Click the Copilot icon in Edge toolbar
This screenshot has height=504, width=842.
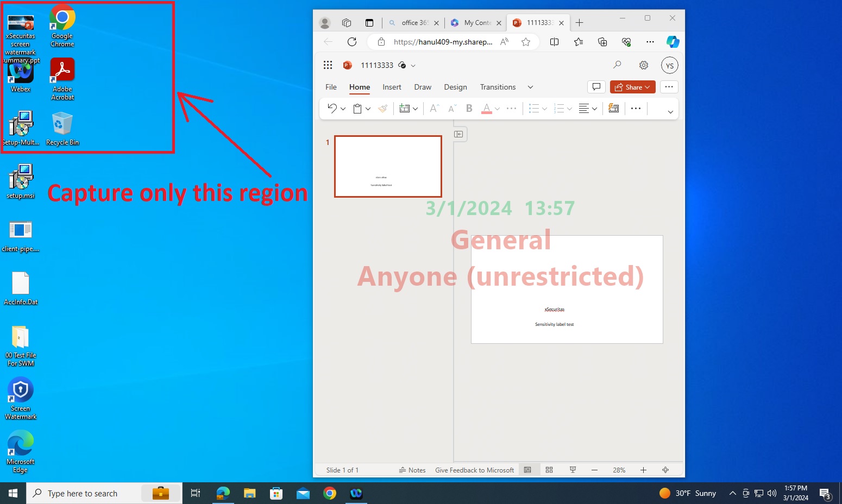pyautogui.click(x=673, y=41)
